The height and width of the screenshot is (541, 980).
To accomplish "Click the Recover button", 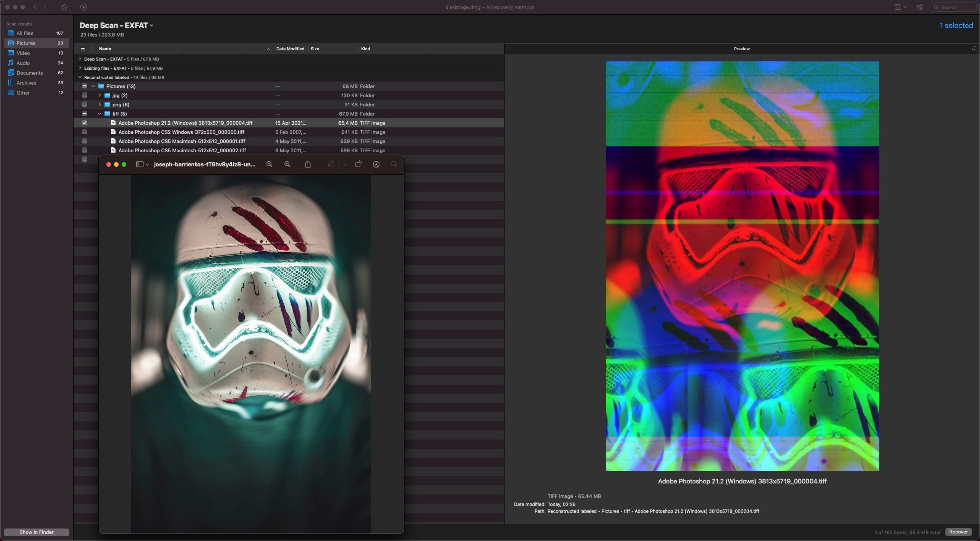I will point(958,532).
